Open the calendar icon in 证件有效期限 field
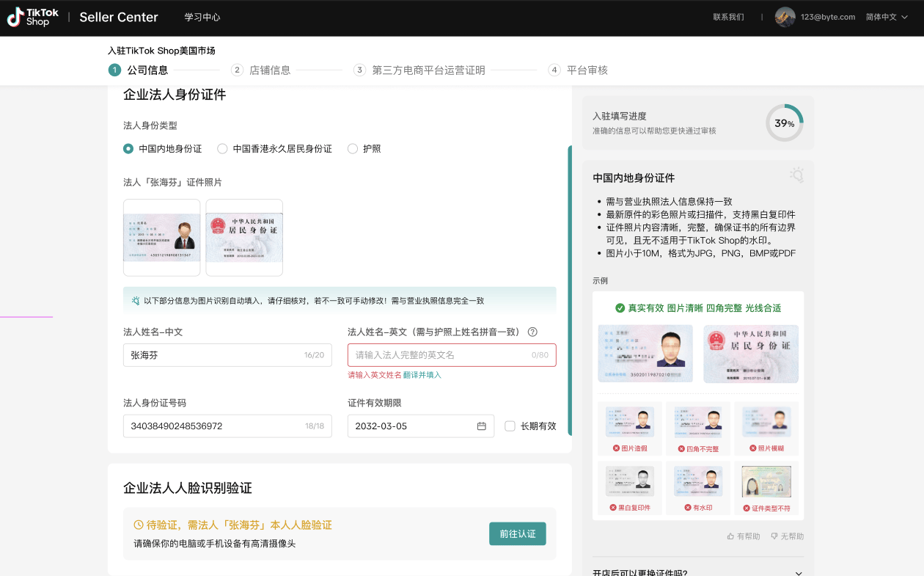Screen dimensions: 924x576 [483, 426]
